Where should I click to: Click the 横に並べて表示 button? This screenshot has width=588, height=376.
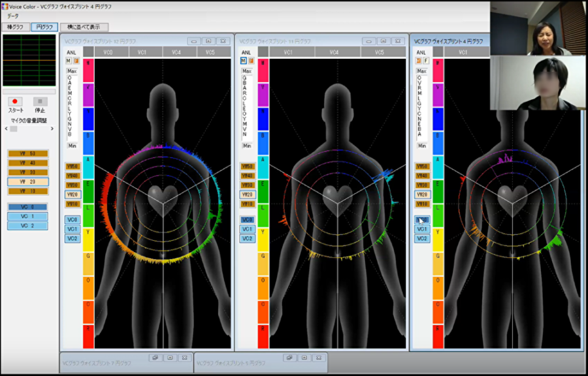click(84, 27)
